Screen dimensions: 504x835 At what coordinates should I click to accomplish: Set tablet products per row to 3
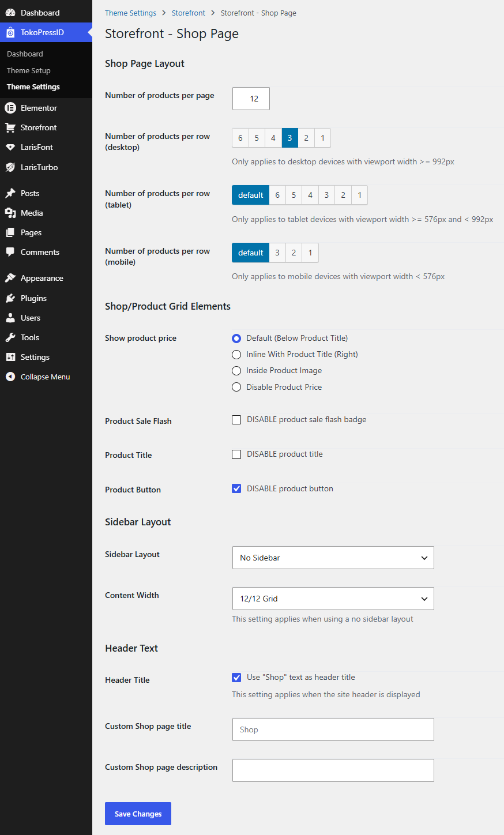pos(326,195)
